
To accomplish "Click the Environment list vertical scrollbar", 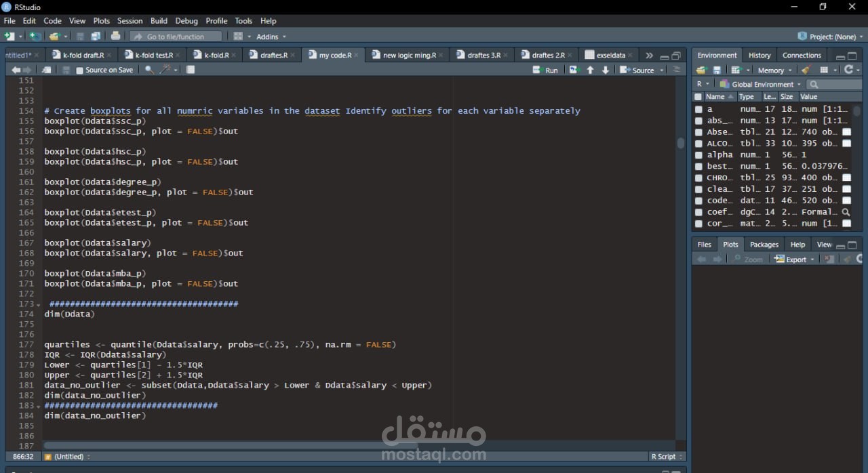I will (x=857, y=112).
